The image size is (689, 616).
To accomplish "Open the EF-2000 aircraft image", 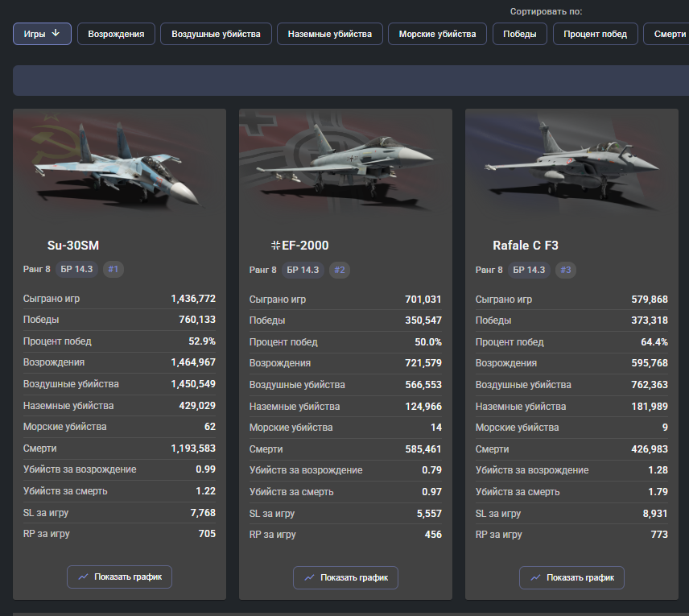I will coord(345,165).
